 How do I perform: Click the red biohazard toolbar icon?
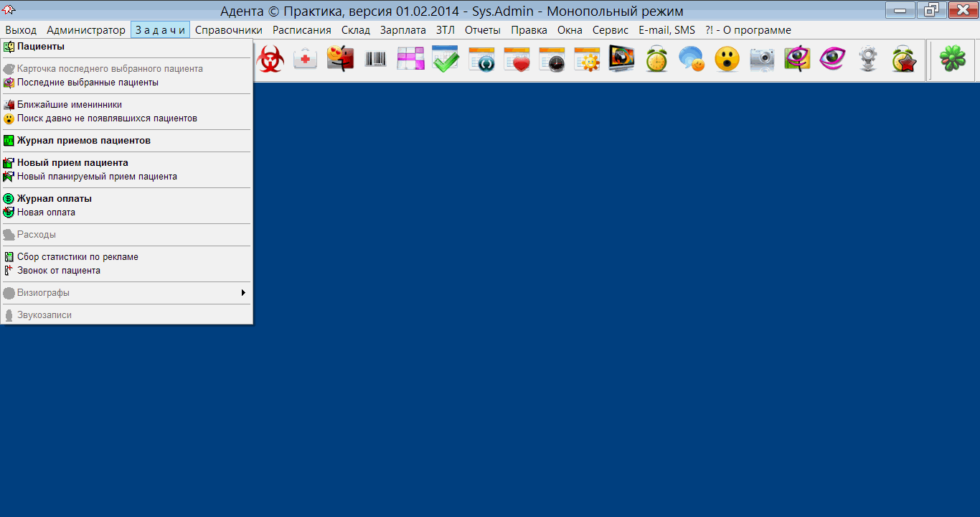click(x=270, y=59)
